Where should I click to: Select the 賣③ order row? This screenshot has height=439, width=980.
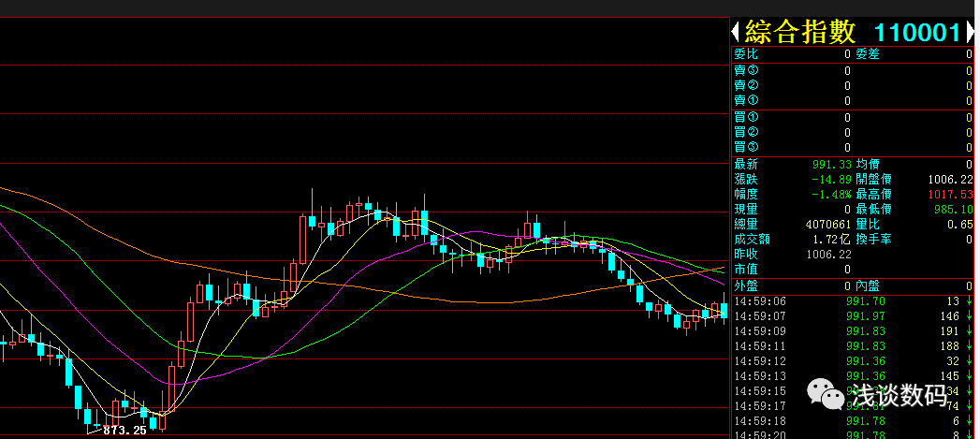tap(853, 70)
